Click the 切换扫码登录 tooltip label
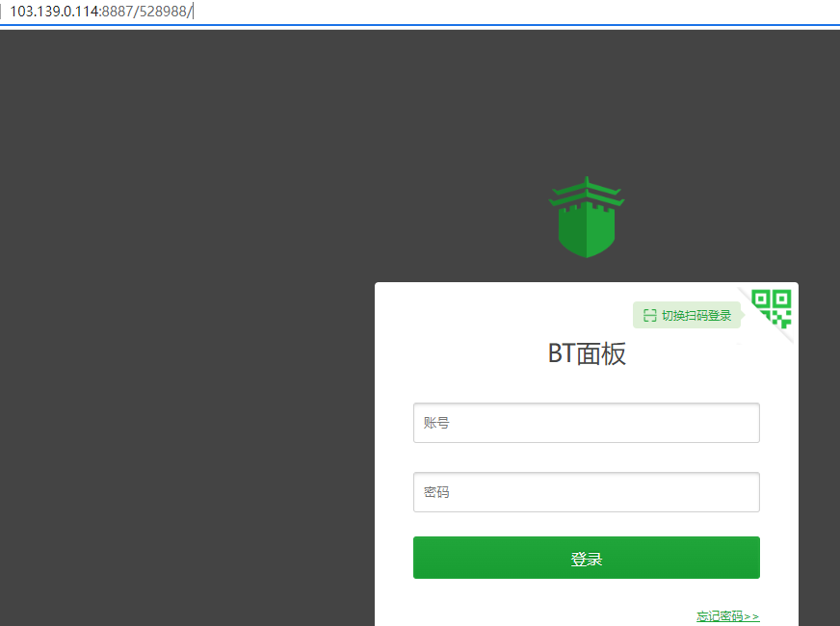The width and height of the screenshot is (840, 626). pos(696,316)
